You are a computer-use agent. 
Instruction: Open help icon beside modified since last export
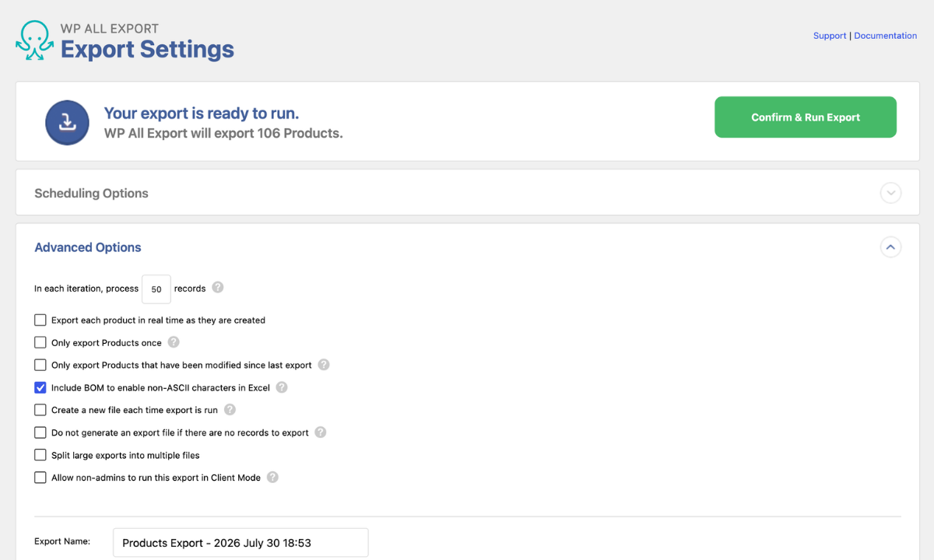[324, 364]
